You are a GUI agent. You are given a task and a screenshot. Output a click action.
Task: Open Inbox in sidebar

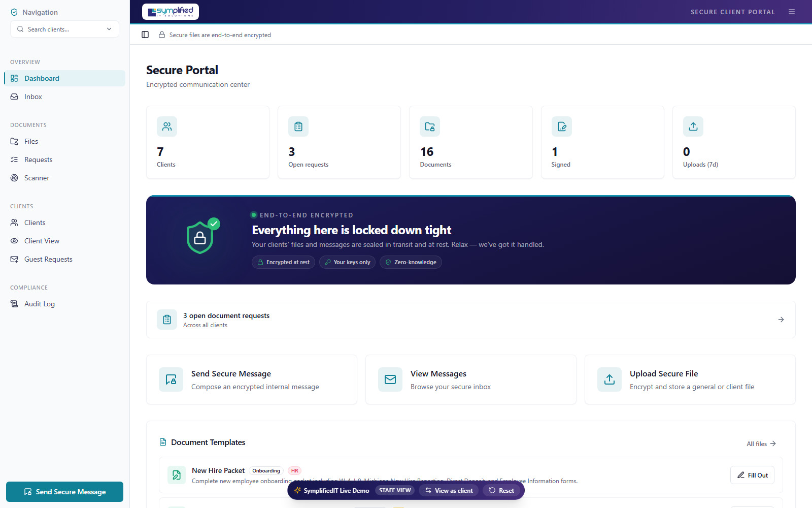coord(65,97)
